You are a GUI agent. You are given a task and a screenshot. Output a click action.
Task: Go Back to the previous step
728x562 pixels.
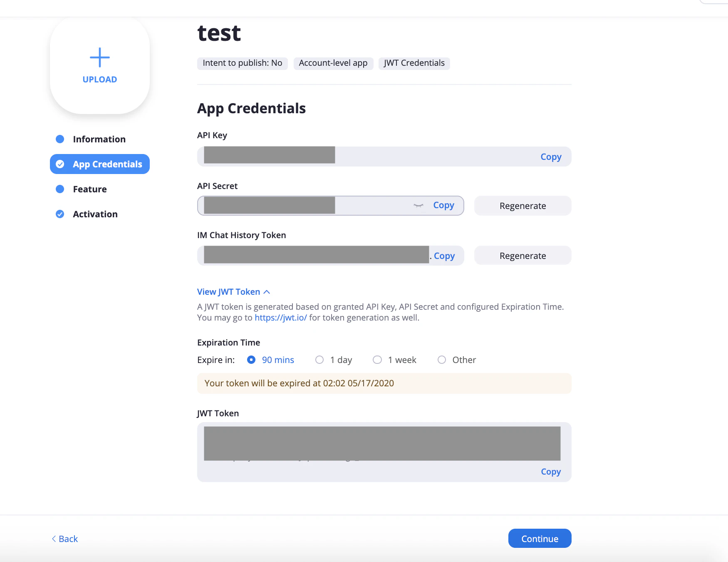(65, 539)
